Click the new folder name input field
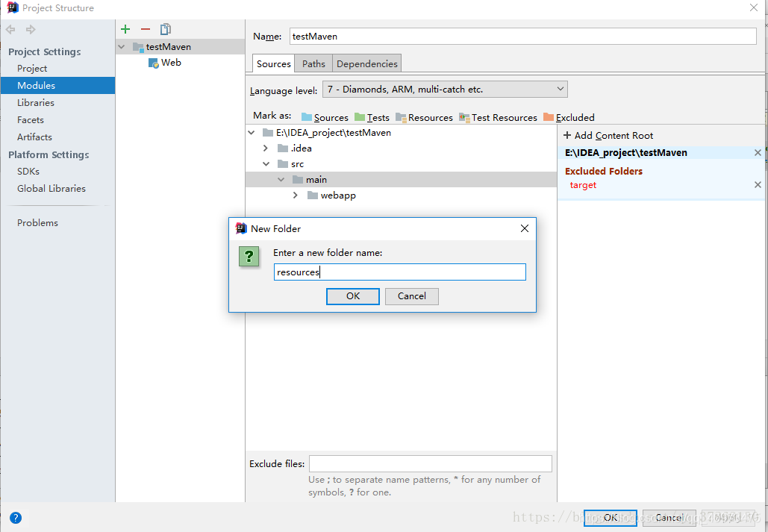This screenshot has height=532, width=768. 400,272
